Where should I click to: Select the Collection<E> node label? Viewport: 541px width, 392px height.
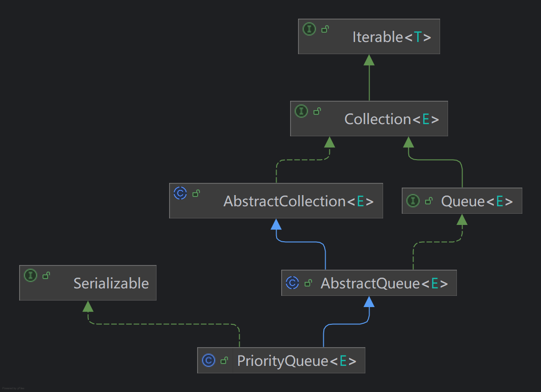tap(392, 119)
